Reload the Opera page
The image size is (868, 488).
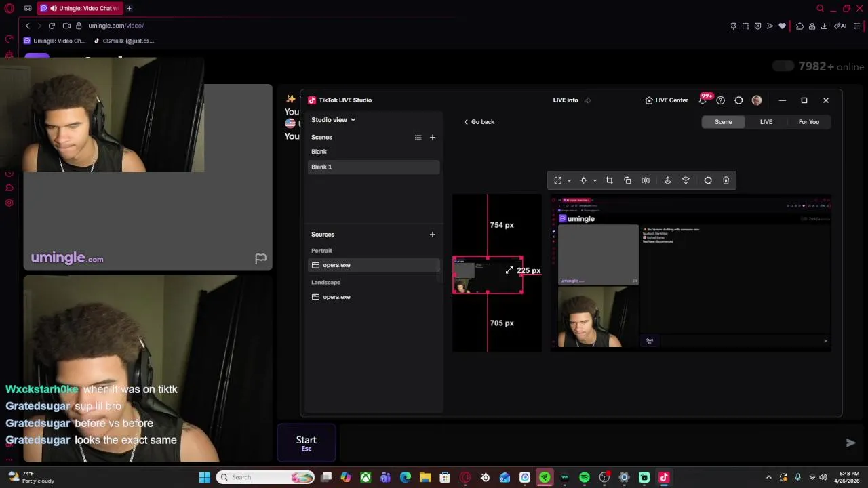tap(52, 26)
